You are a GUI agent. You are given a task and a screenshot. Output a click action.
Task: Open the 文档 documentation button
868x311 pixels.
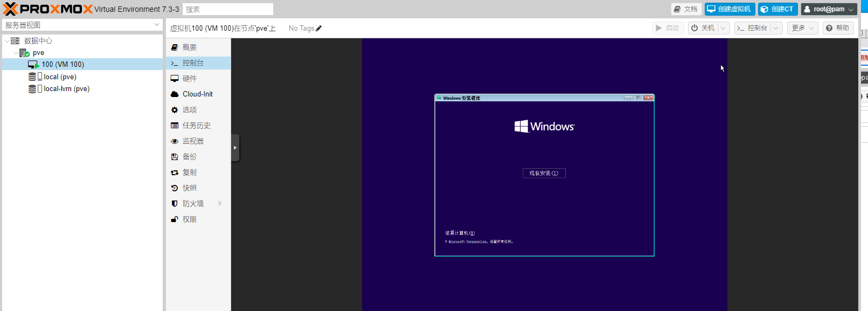click(x=685, y=9)
